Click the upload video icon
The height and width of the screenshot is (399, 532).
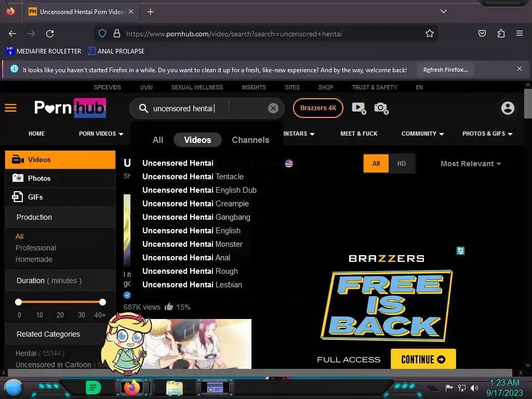point(359,108)
